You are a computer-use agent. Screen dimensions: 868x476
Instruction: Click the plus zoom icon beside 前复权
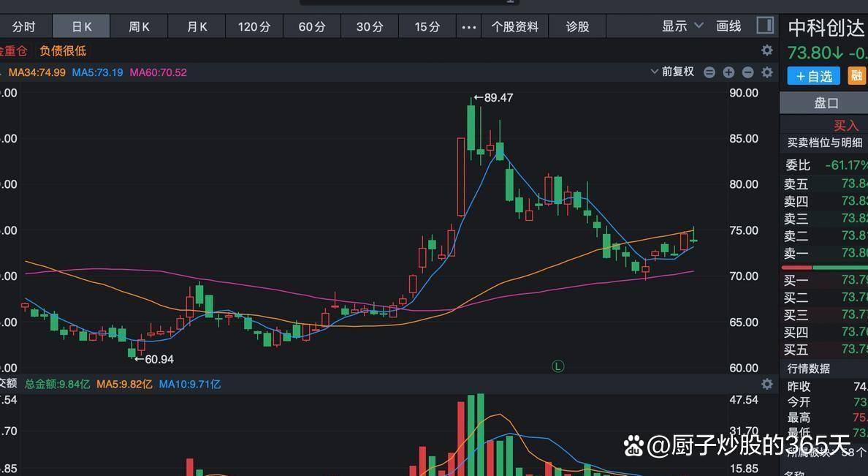[x=728, y=72]
